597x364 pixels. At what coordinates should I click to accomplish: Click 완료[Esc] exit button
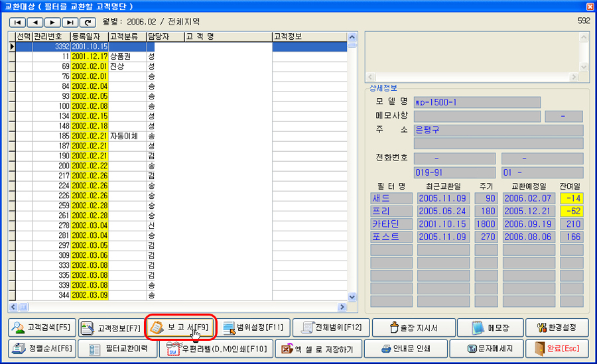coord(557,349)
